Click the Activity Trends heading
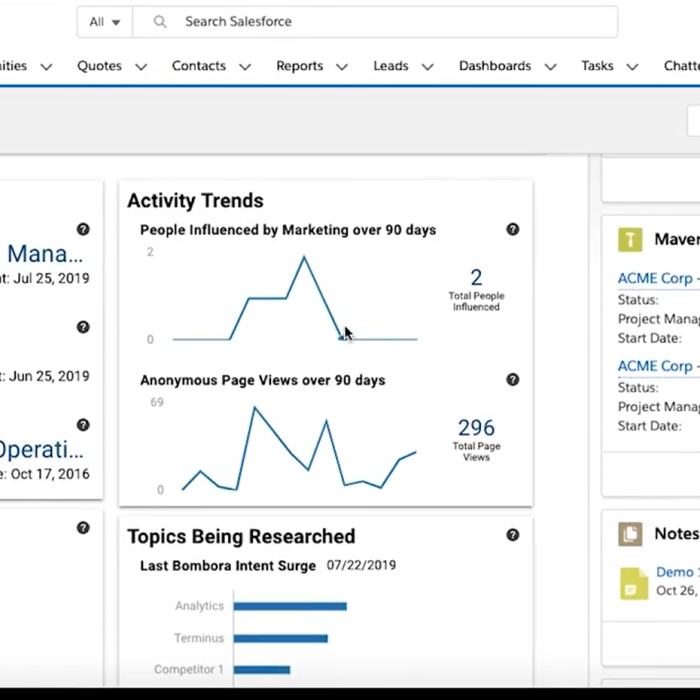Image resolution: width=700 pixels, height=700 pixels. point(196,200)
